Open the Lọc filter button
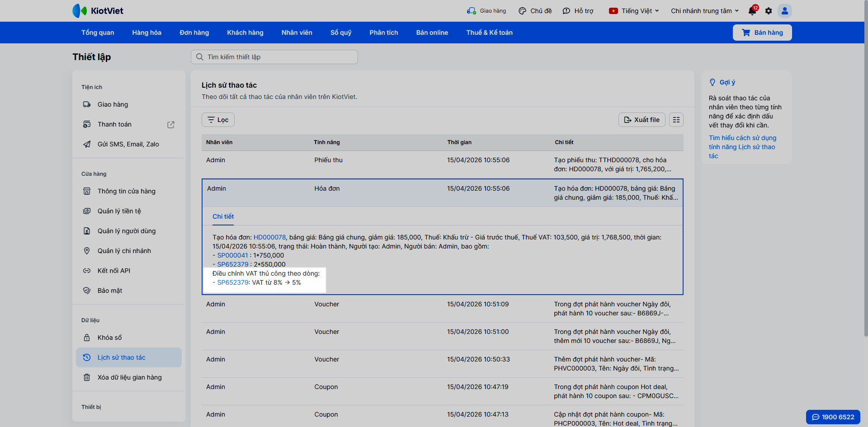The height and width of the screenshot is (427, 868). pos(218,120)
